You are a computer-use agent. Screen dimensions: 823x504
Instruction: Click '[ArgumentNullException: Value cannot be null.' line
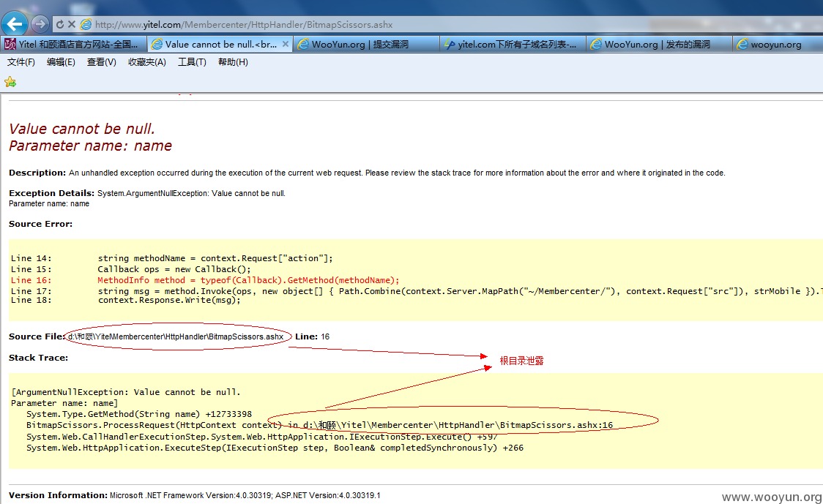(x=125, y=392)
